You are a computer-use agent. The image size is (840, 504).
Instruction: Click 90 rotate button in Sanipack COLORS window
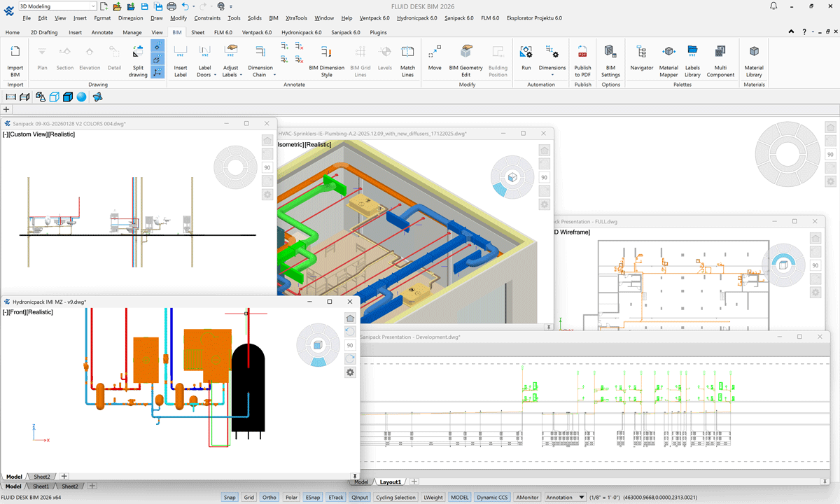[x=267, y=168]
